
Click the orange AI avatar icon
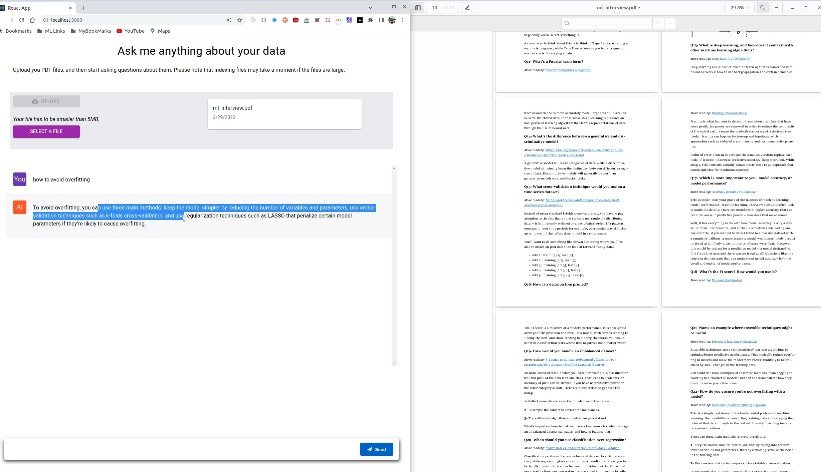19,207
